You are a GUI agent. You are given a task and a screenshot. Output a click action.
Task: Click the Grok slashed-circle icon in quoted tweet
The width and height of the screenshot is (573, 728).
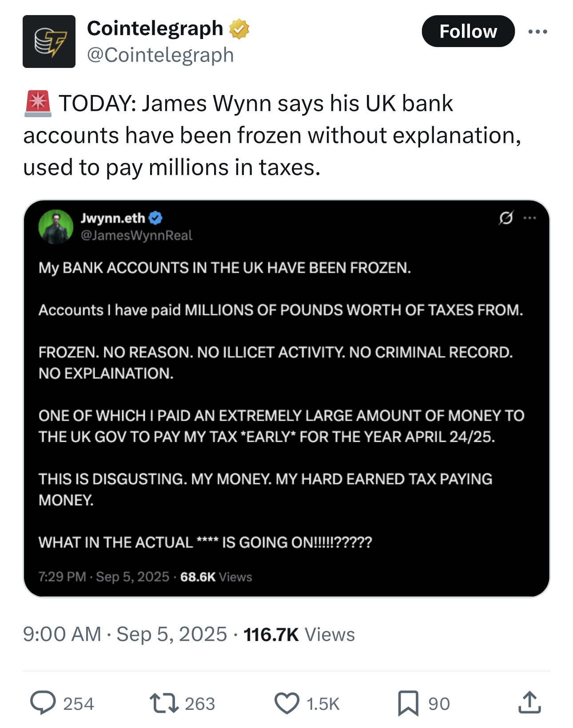[x=506, y=218]
